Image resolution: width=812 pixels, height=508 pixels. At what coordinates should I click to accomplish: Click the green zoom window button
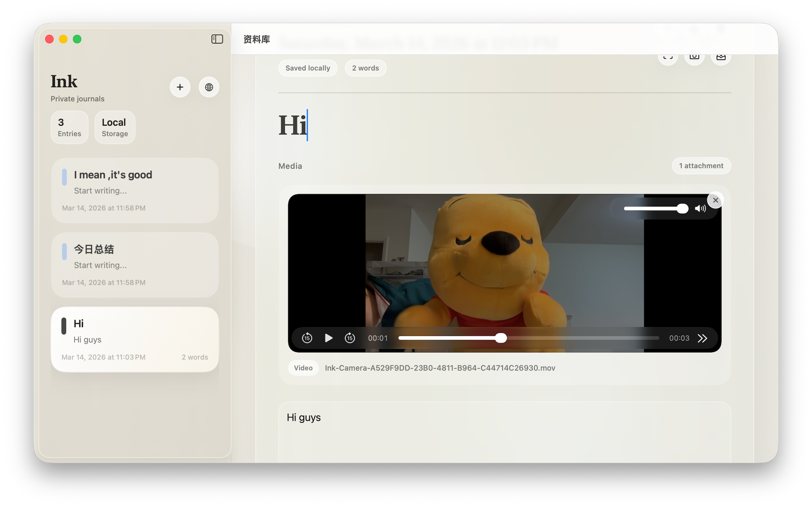77,39
